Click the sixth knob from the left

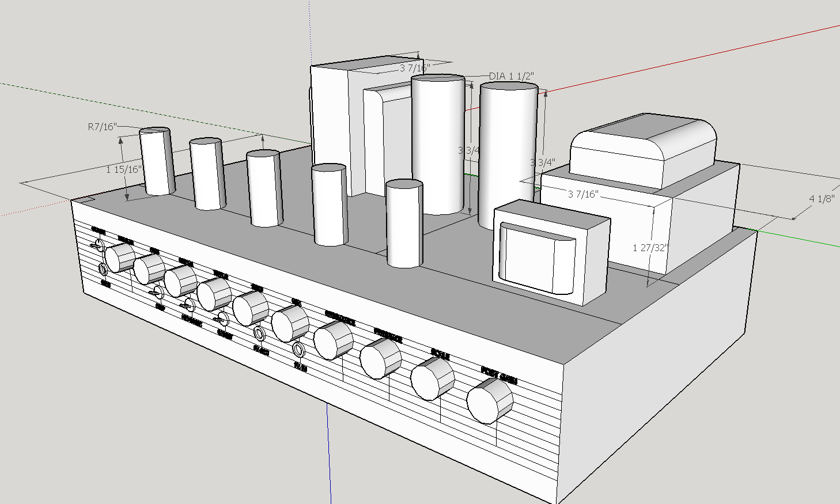pyautogui.click(x=290, y=323)
